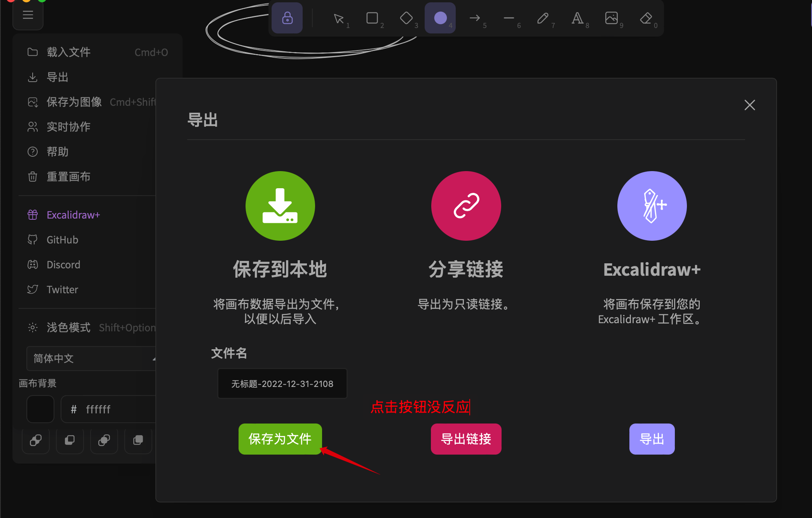Select the Line tool
This screenshot has width=812, height=518.
pos(509,18)
